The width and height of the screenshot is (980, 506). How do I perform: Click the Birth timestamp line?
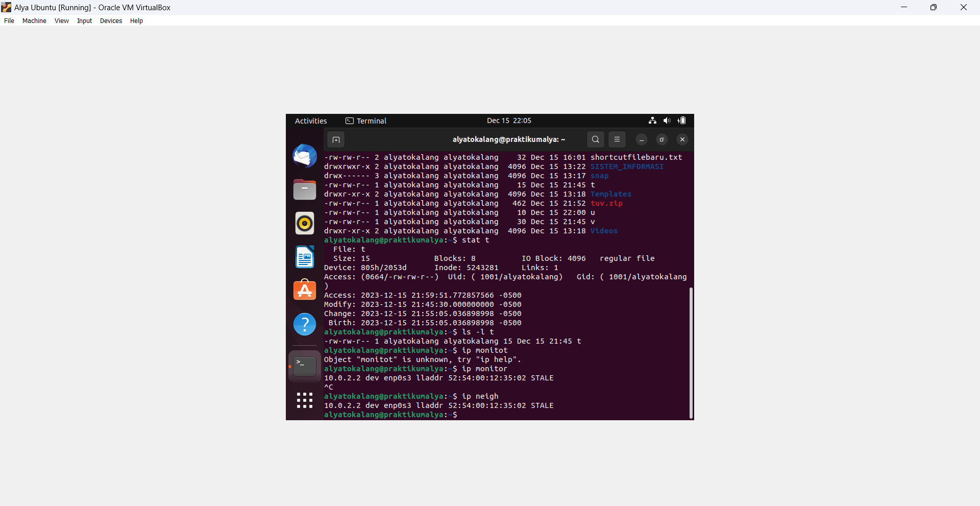(425, 323)
